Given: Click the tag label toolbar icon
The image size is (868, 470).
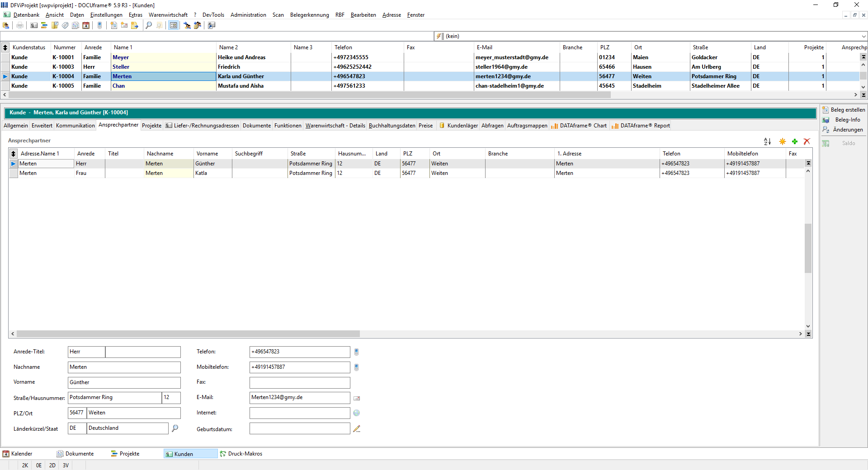Looking at the screenshot, I should [65, 25].
